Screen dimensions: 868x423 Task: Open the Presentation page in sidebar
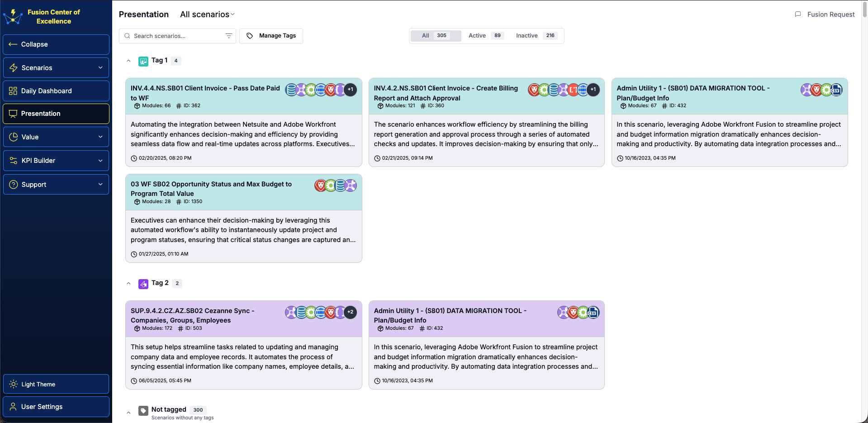[x=56, y=114]
